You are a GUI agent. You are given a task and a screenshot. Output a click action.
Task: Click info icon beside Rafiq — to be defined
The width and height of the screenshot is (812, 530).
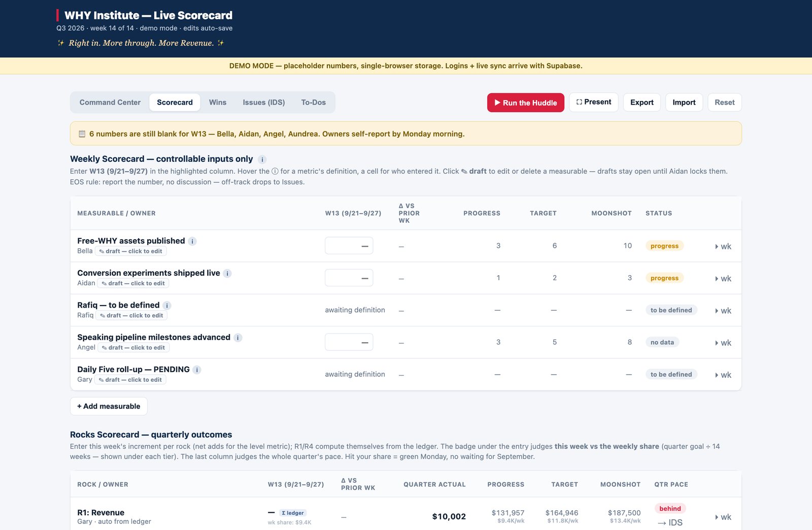click(167, 305)
